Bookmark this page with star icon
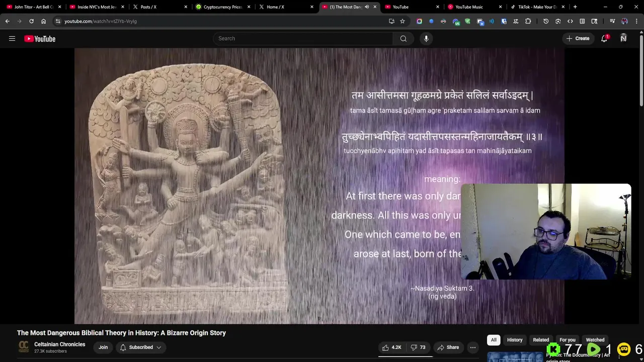This screenshot has width=644, height=362. click(x=403, y=21)
